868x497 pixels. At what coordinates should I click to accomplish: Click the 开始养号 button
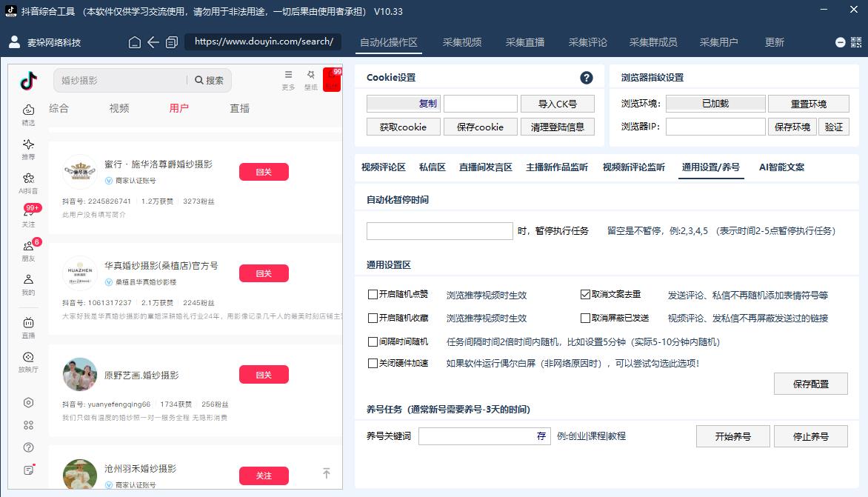pyautogui.click(x=732, y=436)
